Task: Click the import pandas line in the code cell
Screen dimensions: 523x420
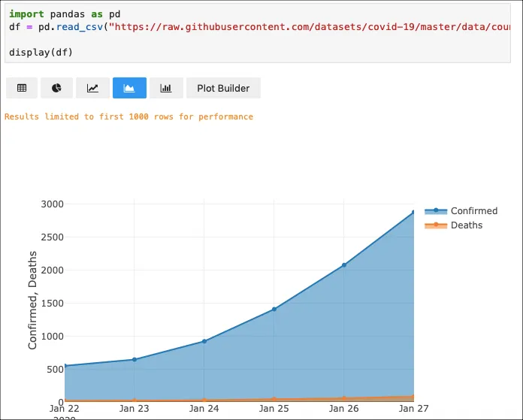Action: click(x=64, y=14)
